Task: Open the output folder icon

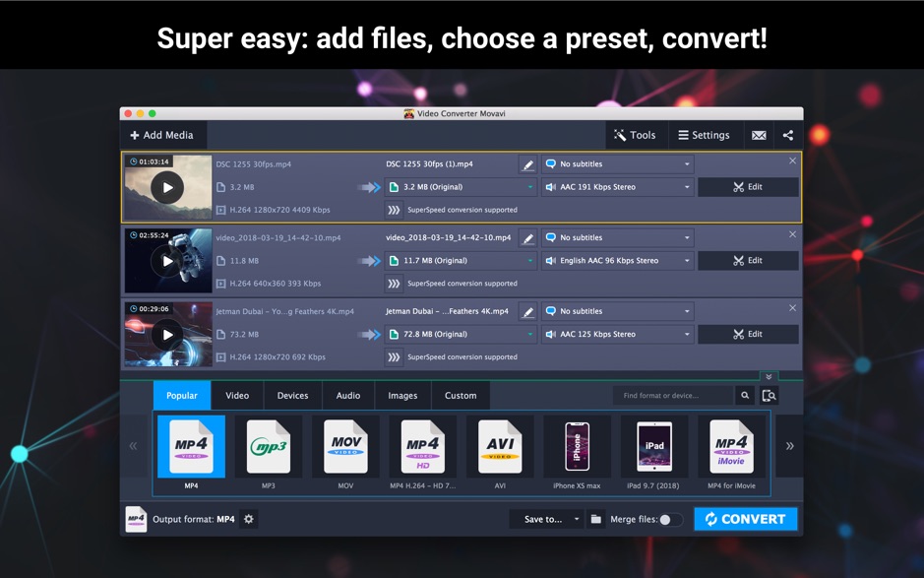Action: coord(595,519)
